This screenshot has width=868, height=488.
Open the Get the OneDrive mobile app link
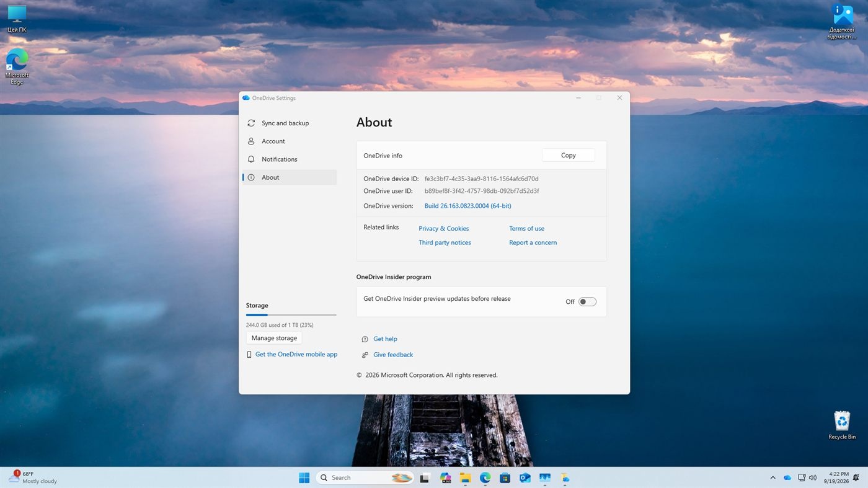click(296, 355)
